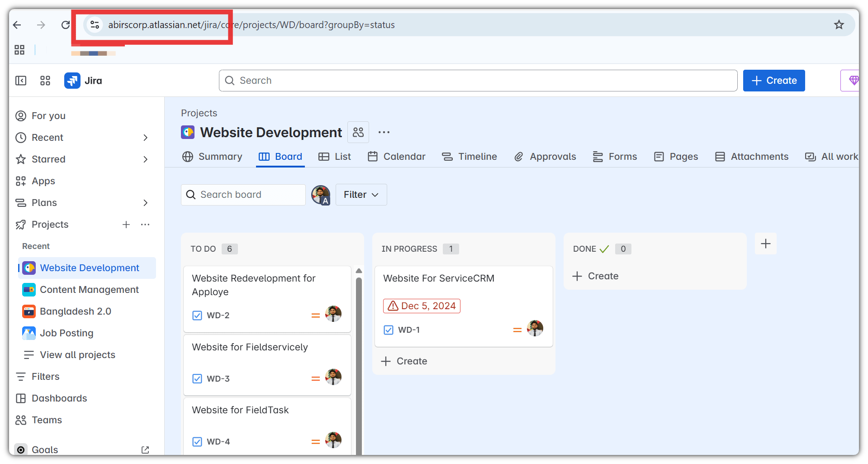Click the assignee avatar on WD-1 card

[x=535, y=328]
